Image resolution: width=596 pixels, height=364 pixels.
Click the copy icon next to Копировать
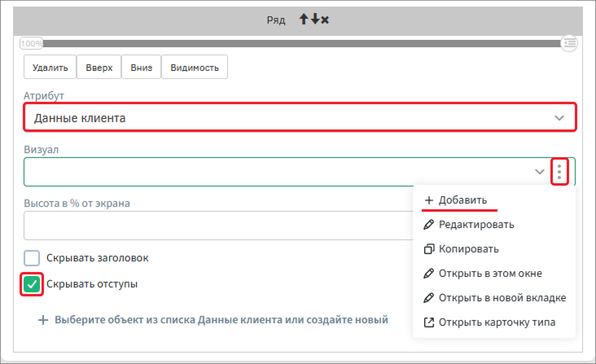click(x=429, y=249)
